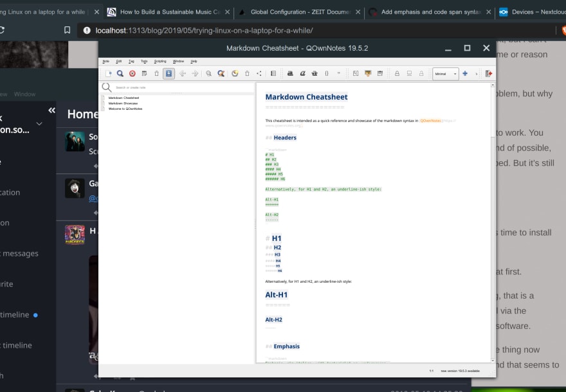Open the Help menu
Screen dimensions: 566x392
point(194,61)
